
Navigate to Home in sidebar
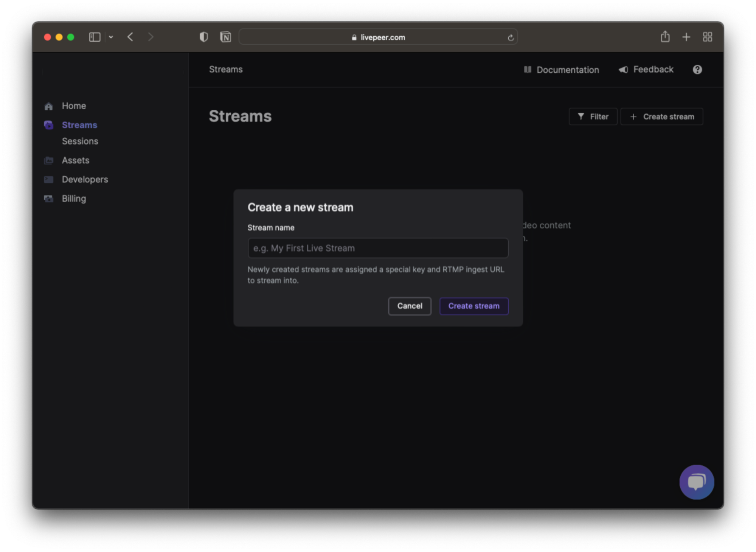tap(74, 106)
